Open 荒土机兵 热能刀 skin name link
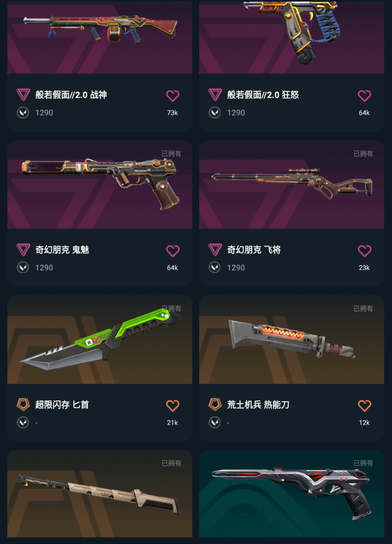The height and width of the screenshot is (544, 392). [258, 404]
